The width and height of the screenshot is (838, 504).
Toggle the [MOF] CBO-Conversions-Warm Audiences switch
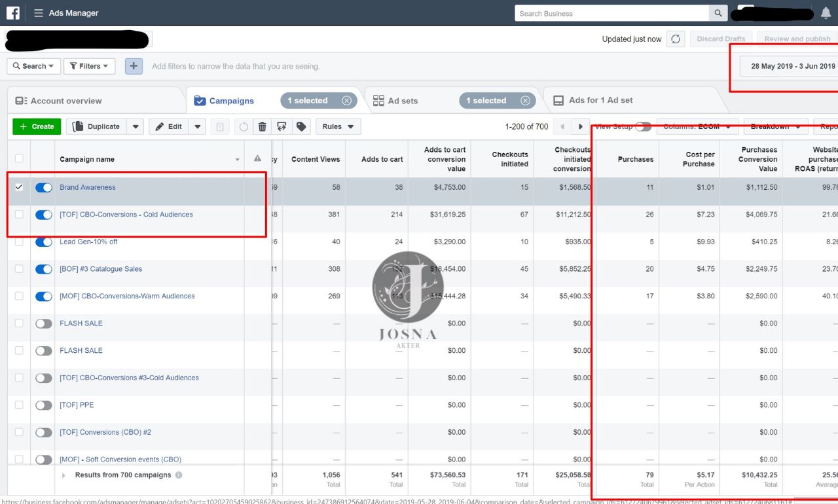(x=44, y=297)
